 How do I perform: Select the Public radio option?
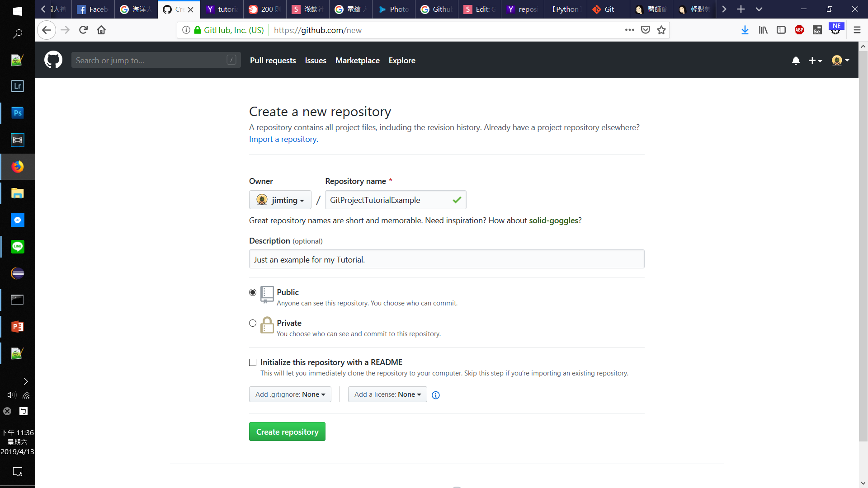(x=253, y=292)
